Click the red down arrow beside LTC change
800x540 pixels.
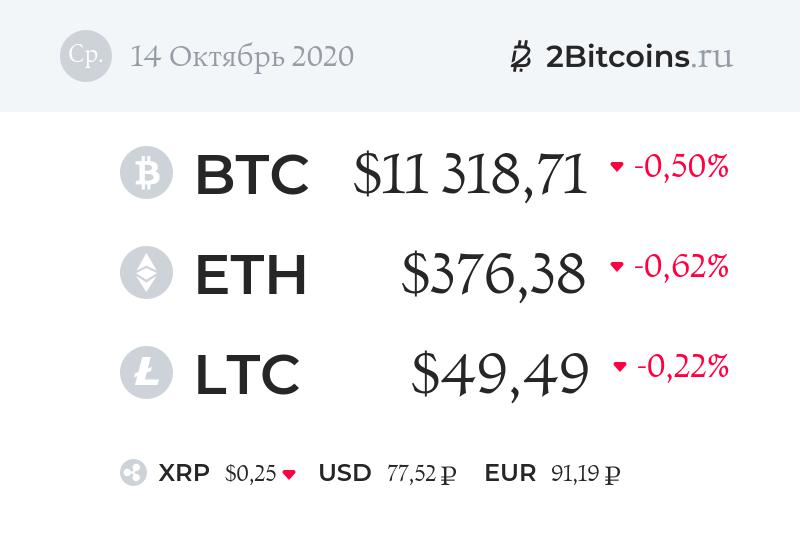(620, 367)
